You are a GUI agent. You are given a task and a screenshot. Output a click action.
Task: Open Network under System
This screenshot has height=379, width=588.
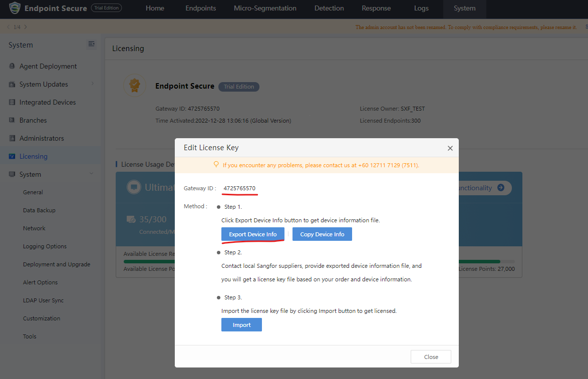point(34,228)
